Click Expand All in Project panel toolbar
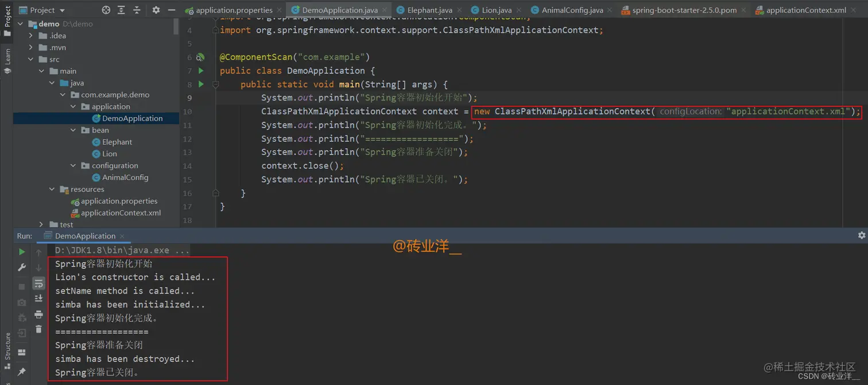The height and width of the screenshot is (385, 868). [121, 10]
